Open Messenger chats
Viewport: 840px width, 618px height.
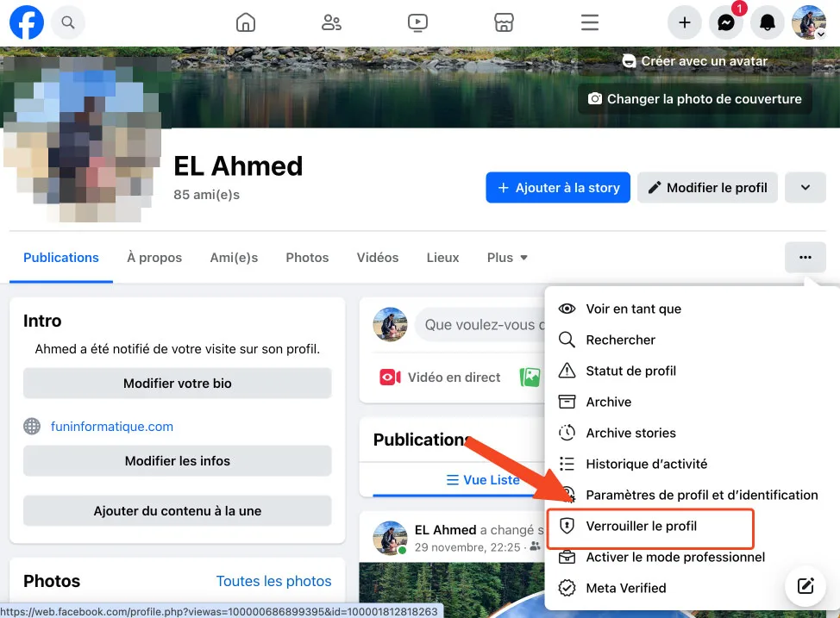[x=725, y=22]
